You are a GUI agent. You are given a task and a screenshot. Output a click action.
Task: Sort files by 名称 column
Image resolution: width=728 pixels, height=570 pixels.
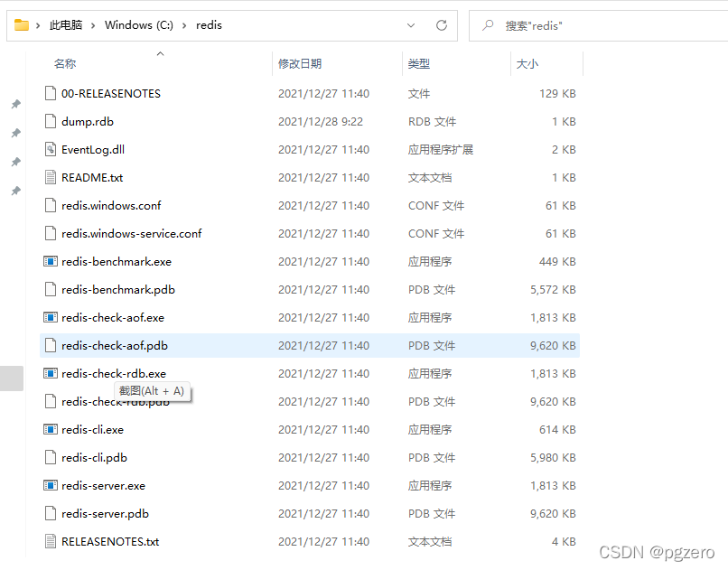[65, 63]
